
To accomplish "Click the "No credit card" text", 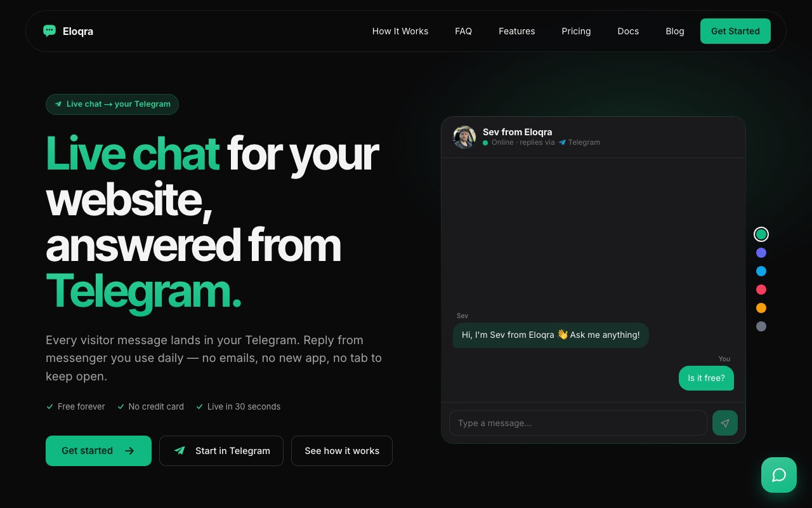I will 156,406.
